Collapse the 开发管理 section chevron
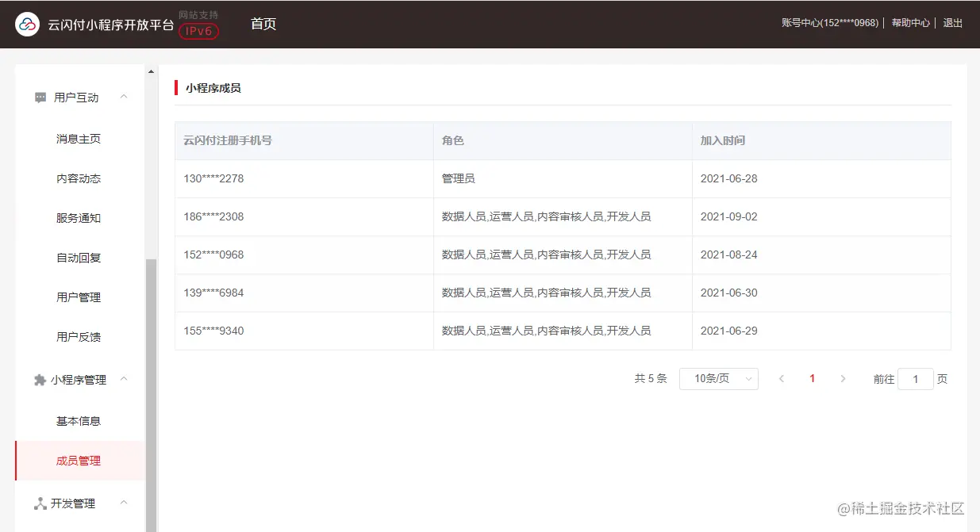The image size is (980, 532). click(123, 503)
